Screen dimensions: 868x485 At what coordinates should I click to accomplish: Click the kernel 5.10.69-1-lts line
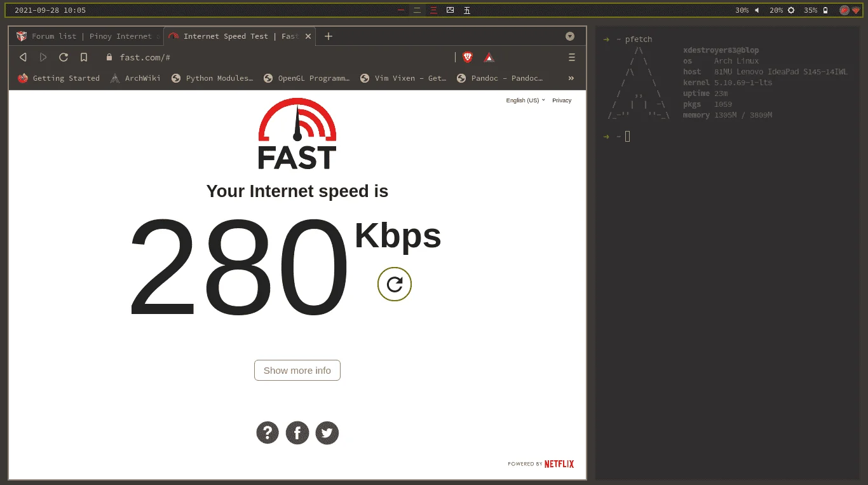[x=728, y=83]
